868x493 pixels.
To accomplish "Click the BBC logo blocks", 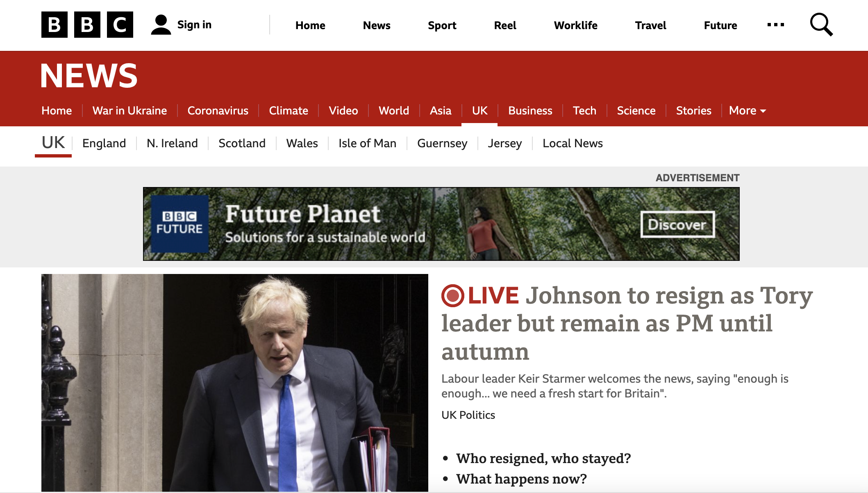I will click(87, 25).
